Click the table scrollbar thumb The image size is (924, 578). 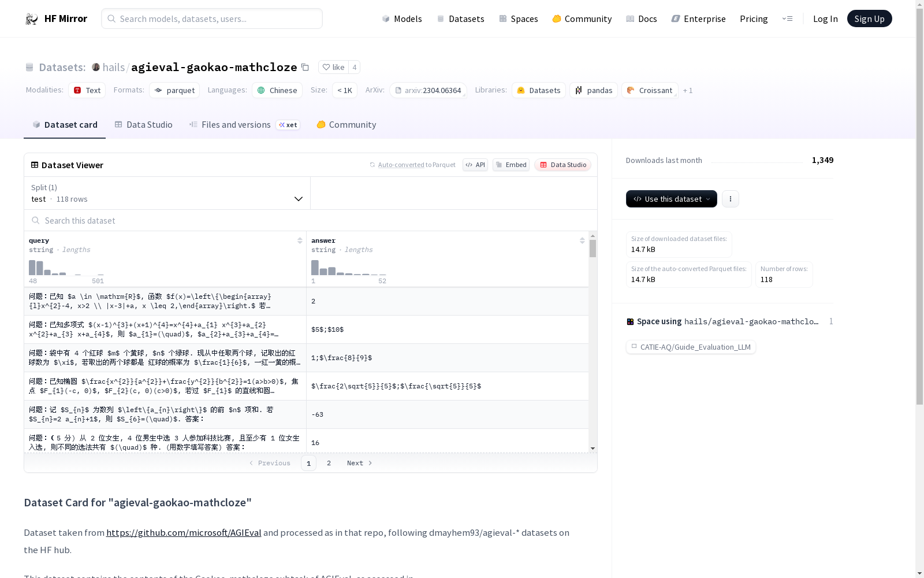(593, 249)
